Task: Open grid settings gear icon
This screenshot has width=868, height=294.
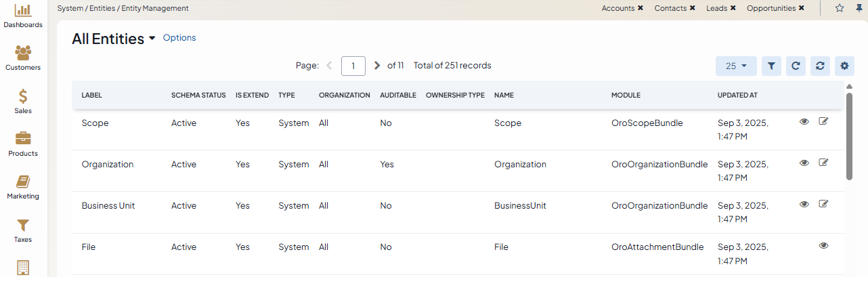Action: coord(844,66)
